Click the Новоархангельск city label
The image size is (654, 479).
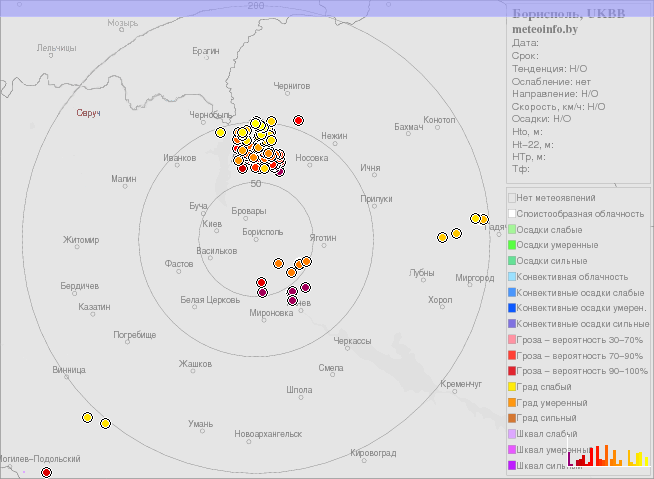268,434
